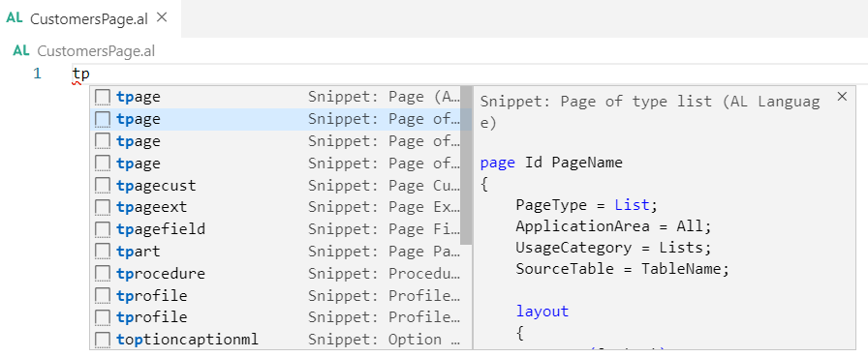Click 'Snippet: Page (A...' description text
The height and width of the screenshot is (357, 868).
pos(385,98)
